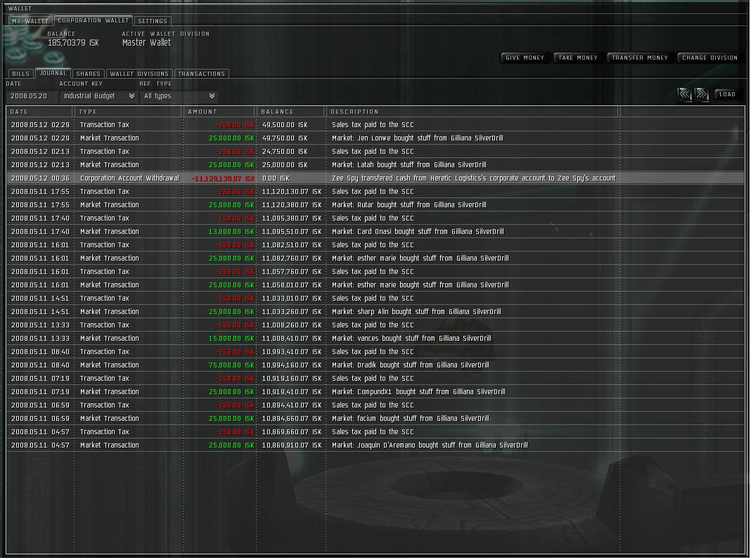
Task: Select the Journal tab
Action: click(53, 73)
